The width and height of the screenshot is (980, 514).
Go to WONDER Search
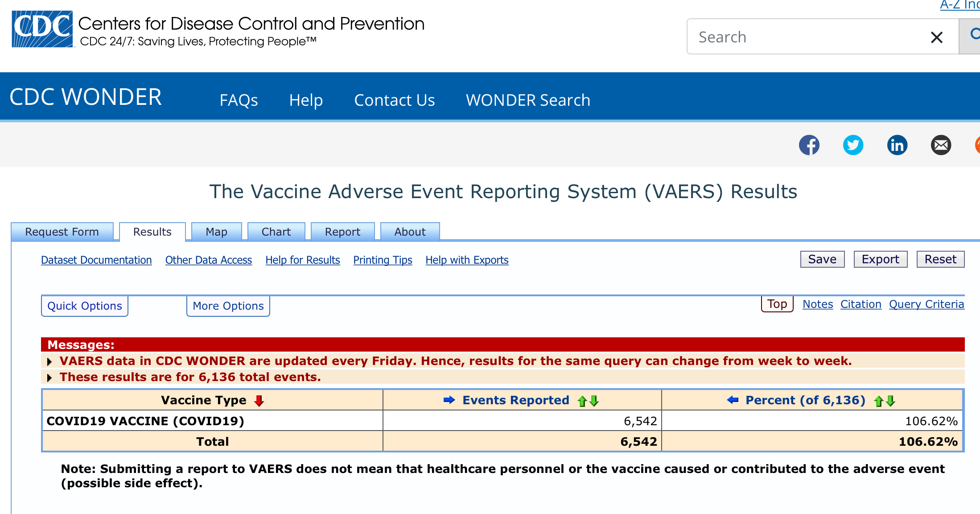pos(528,100)
